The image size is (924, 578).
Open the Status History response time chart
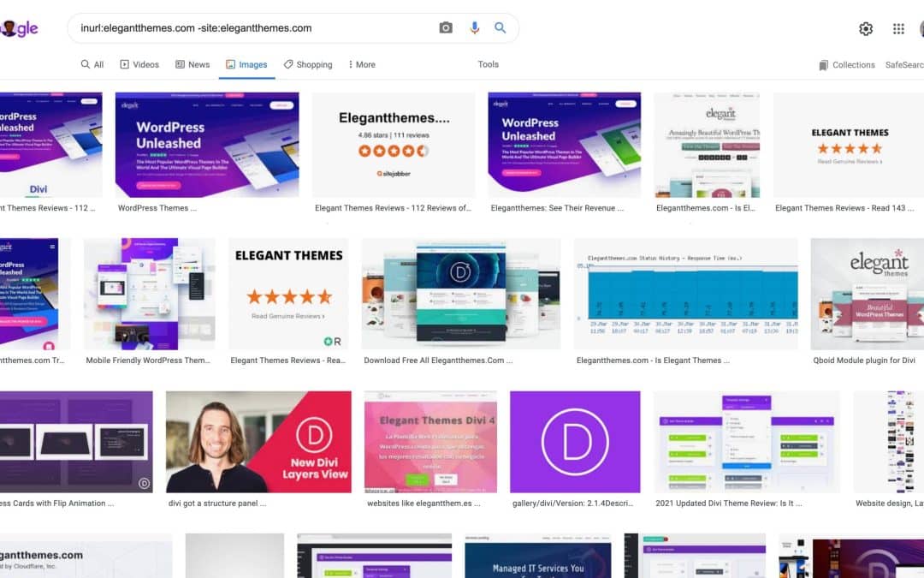(686, 294)
